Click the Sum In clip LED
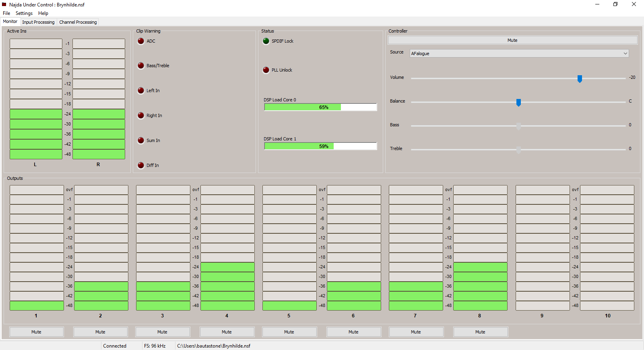Screen dimensions: 644x350 [141, 140]
